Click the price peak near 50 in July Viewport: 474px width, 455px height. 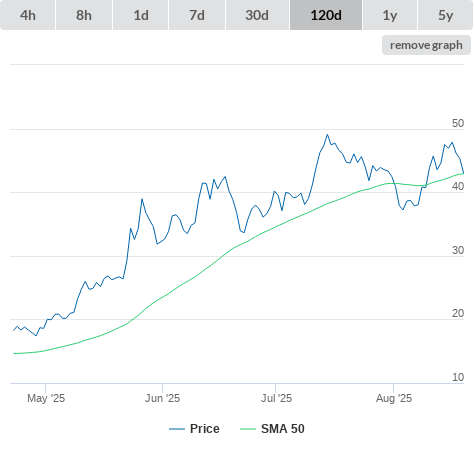327,135
